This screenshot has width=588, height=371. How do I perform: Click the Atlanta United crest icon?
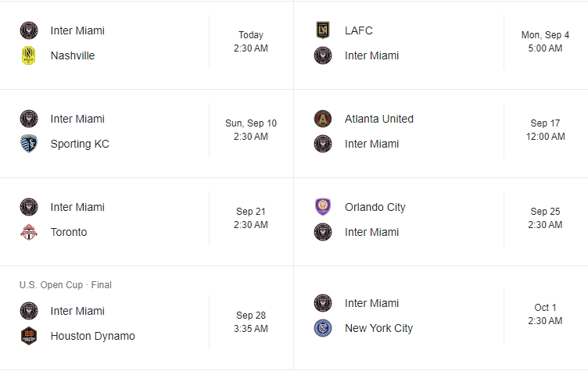point(323,119)
